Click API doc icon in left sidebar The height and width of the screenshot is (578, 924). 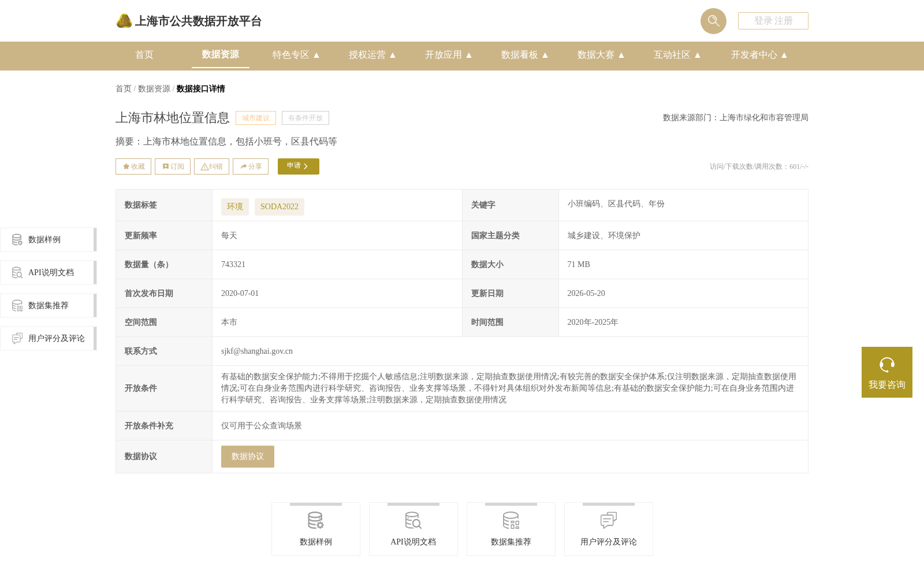(x=17, y=272)
